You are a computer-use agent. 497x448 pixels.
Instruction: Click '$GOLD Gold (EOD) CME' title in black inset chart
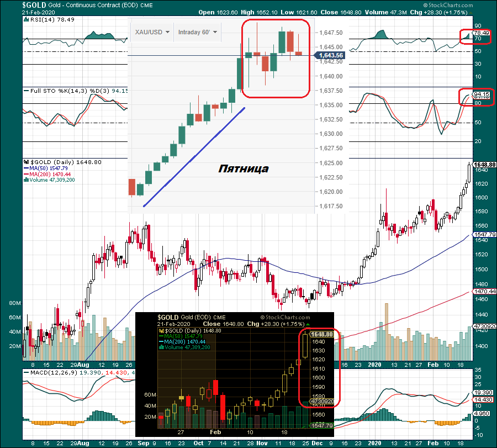[192, 318]
